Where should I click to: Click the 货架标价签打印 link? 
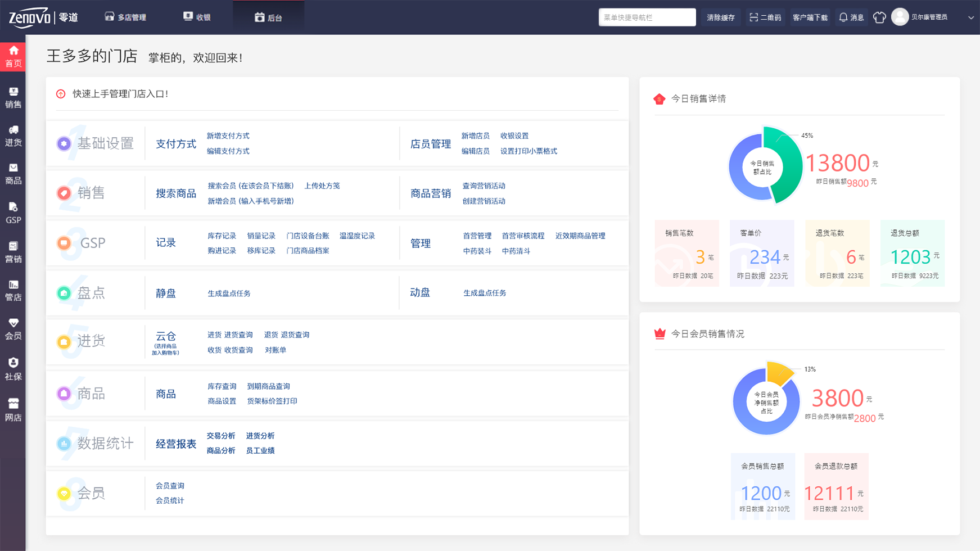(272, 401)
